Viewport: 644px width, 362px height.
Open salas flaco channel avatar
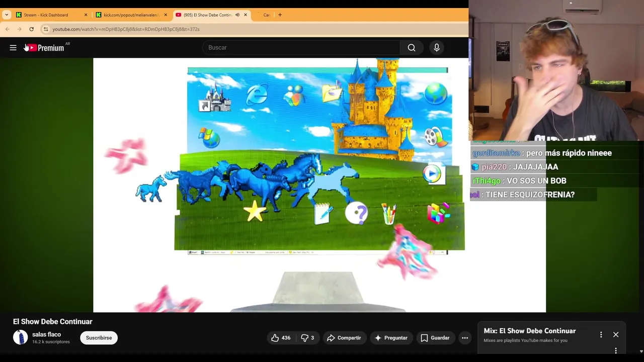(20, 337)
